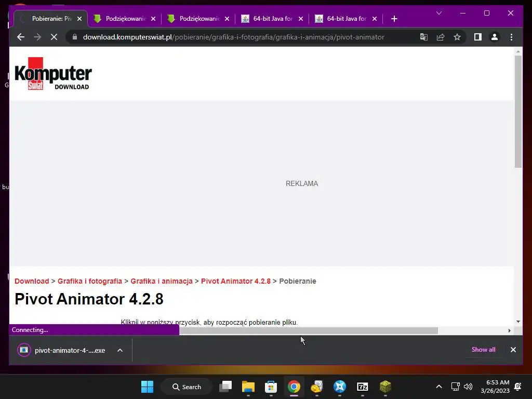This screenshot has height=399, width=532.
Task: Open the volume control tray icon
Action: point(468,387)
